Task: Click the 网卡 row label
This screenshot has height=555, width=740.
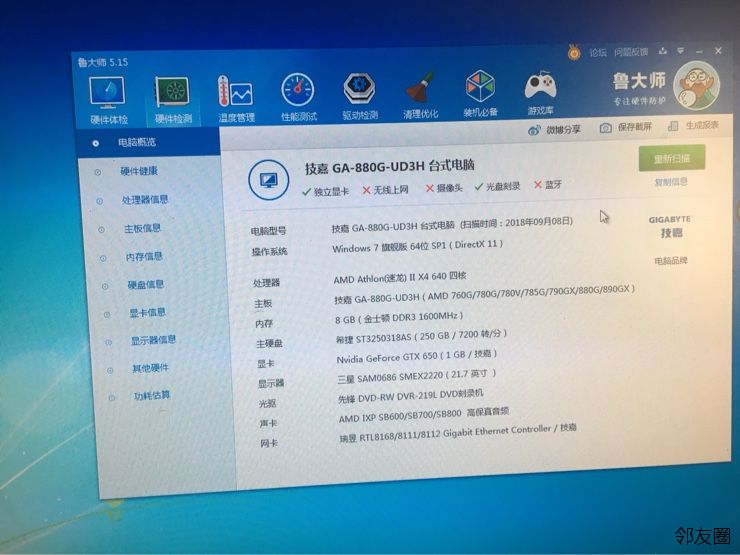Action: point(269,444)
